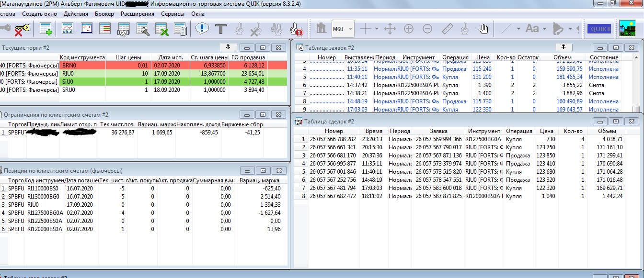This screenshot has height=278, width=644.
Task: Click the table icon with green X
Action: (161, 29)
